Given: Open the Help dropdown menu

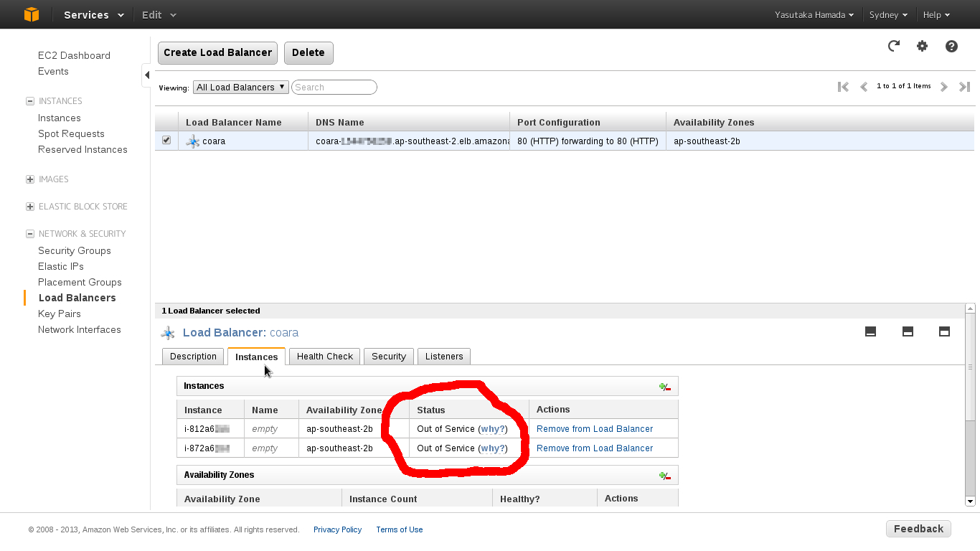Looking at the screenshot, I should 936,15.
